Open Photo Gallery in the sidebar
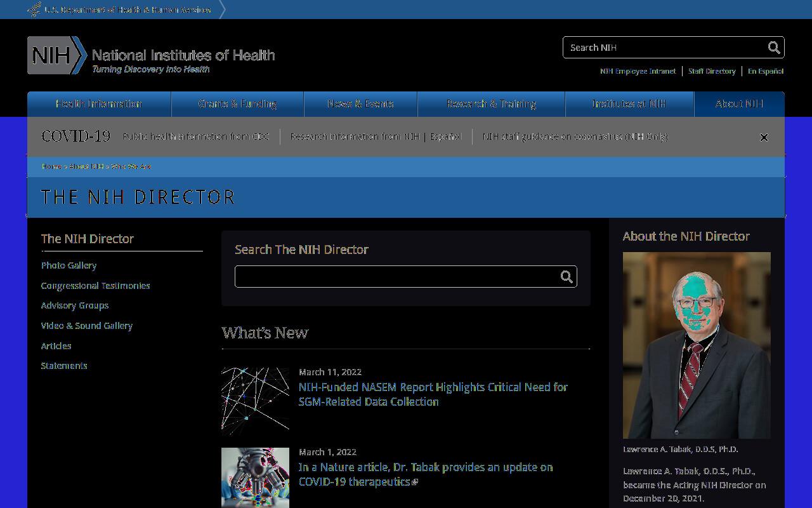Image resolution: width=812 pixels, height=508 pixels. (x=69, y=265)
